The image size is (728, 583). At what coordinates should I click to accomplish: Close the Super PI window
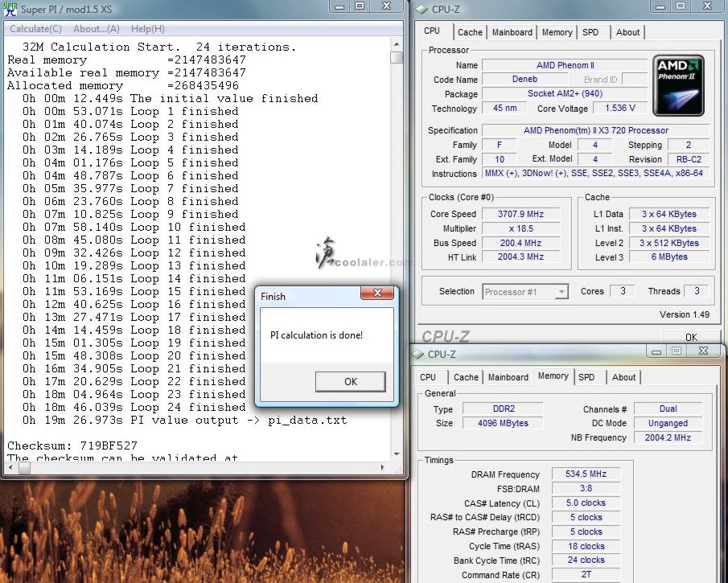click(386, 6)
